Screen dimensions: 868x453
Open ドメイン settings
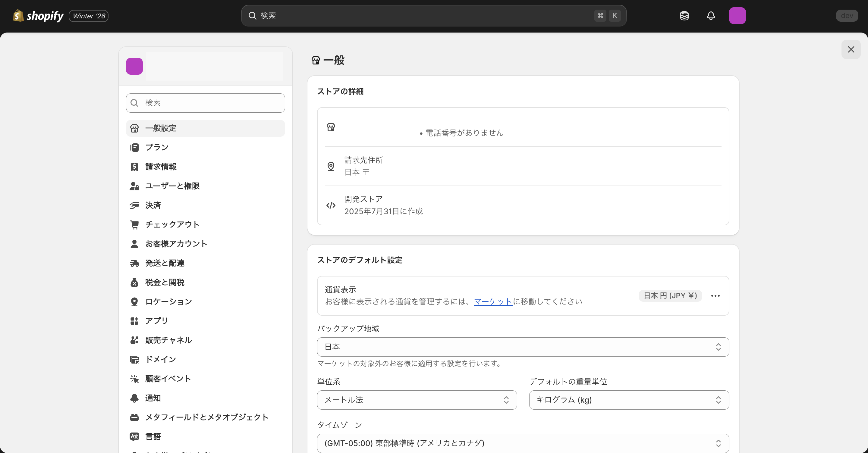pos(161,359)
